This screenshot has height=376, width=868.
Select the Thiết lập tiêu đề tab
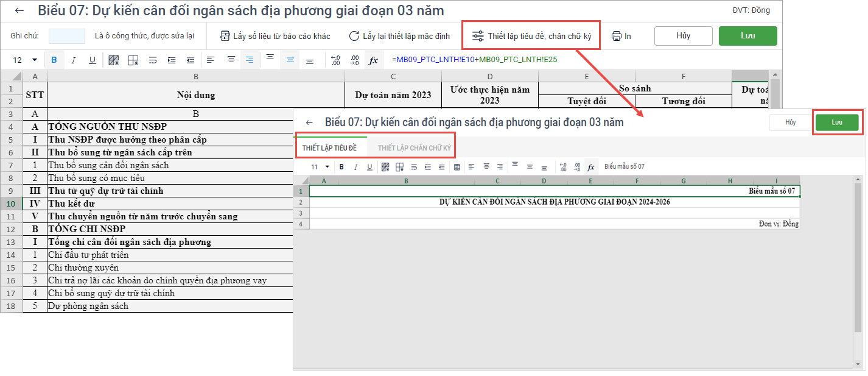click(329, 148)
